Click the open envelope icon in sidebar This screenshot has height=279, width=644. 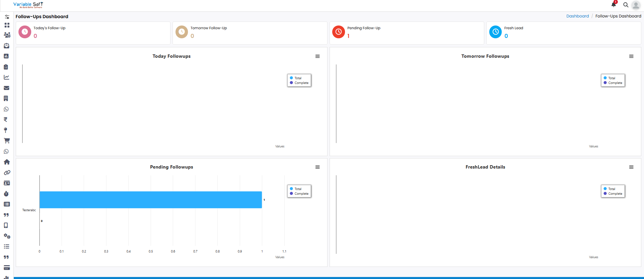[6, 46]
